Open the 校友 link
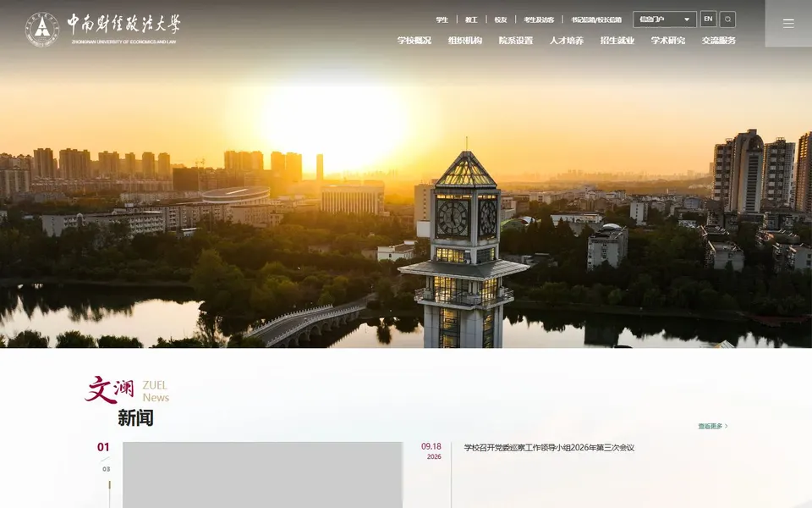The image size is (812, 508). click(500, 19)
